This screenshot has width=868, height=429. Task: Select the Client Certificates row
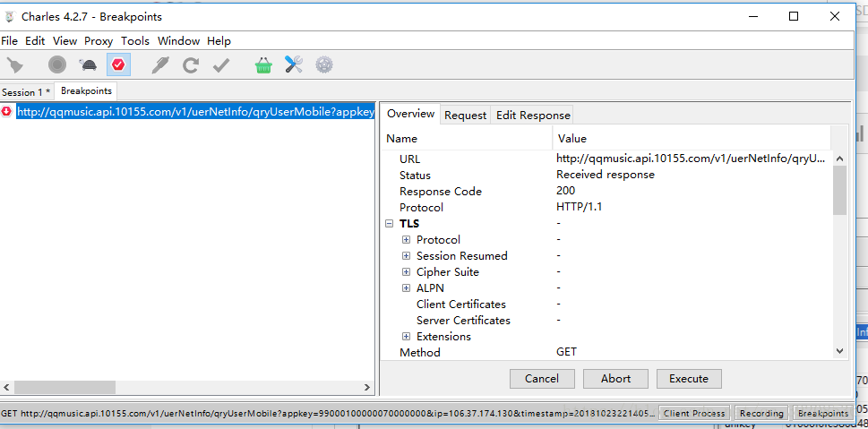(x=607, y=304)
